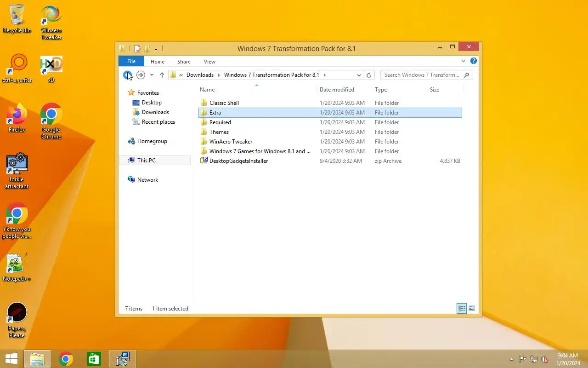Screen dimensions: 588x368
Task: Click the Explorer window system folder icon
Action: coord(122,48)
